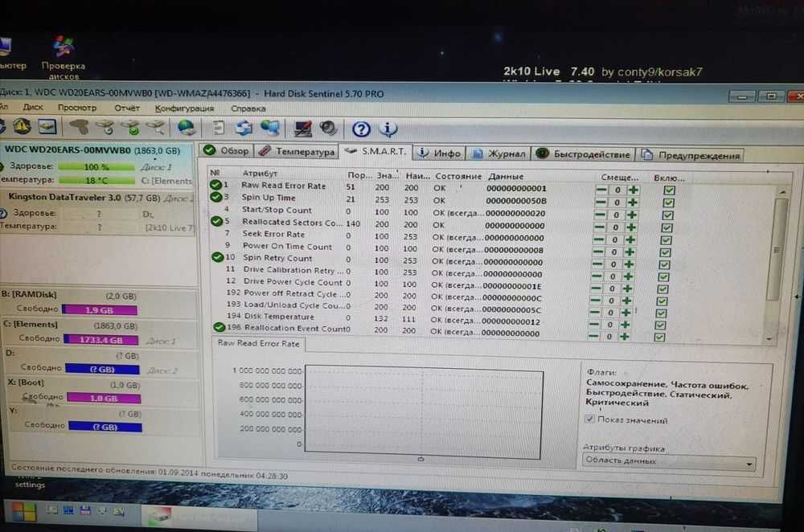Toggle enable checkbox for Seek Error Rate

[x=666, y=239]
